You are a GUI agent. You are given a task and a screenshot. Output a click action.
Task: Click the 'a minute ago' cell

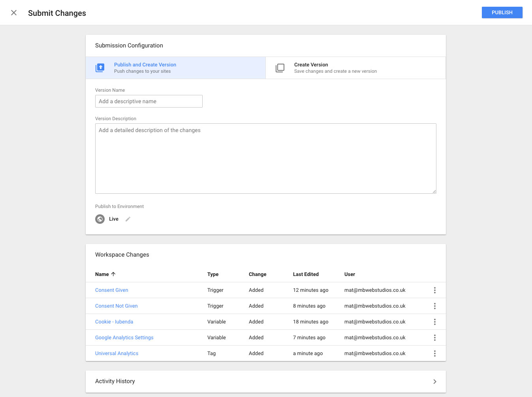click(308, 354)
